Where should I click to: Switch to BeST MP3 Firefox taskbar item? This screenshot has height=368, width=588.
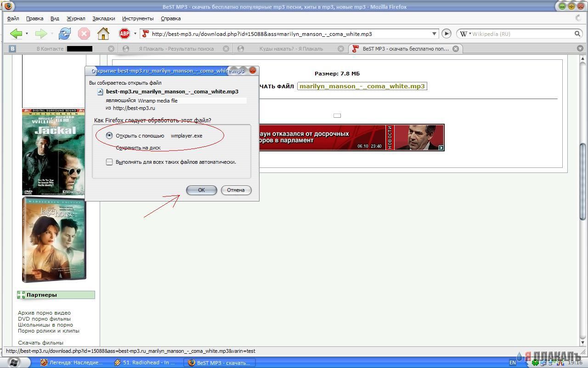[220, 362]
